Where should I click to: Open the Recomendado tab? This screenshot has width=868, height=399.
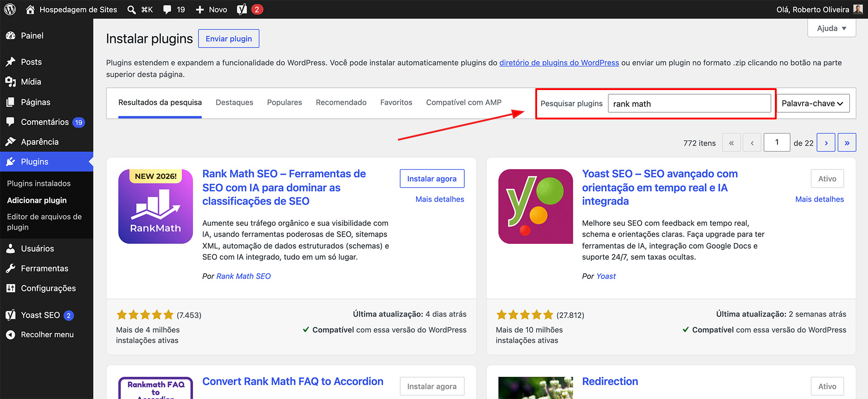(x=341, y=103)
